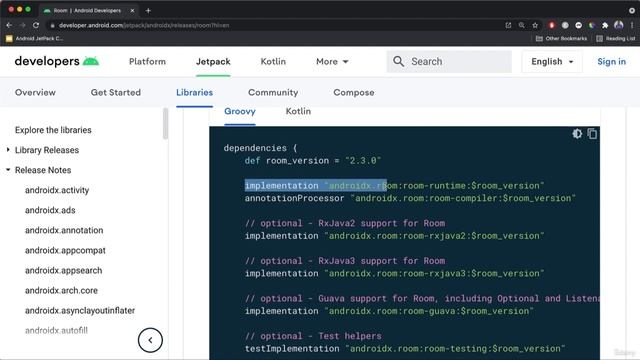Click the profile avatar in the Chrome toolbar
This screenshot has height=360, width=640.
point(619,25)
